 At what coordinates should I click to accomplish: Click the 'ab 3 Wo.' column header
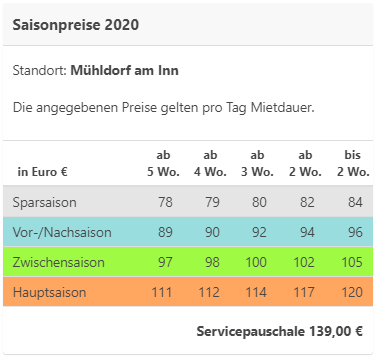click(257, 163)
